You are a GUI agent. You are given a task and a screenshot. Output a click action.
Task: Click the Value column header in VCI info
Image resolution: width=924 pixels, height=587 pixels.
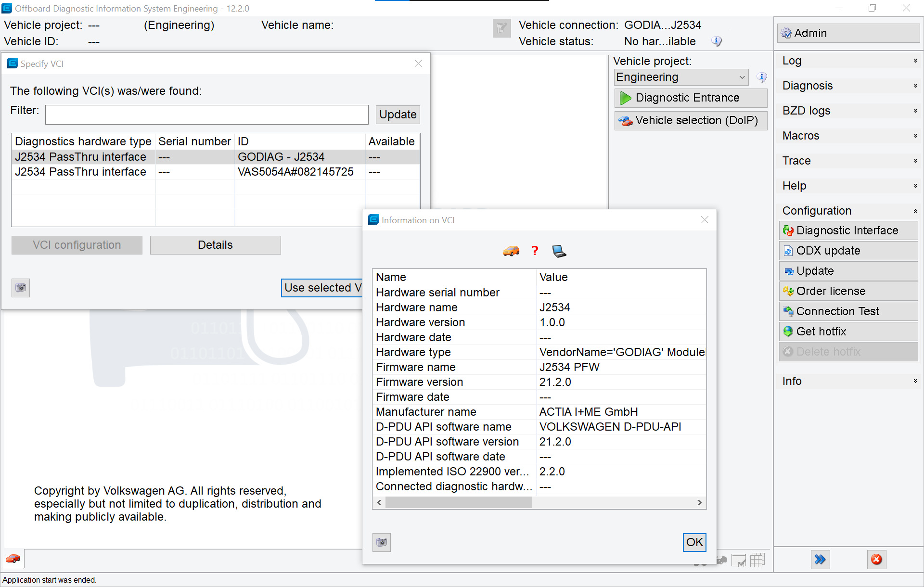pos(621,277)
